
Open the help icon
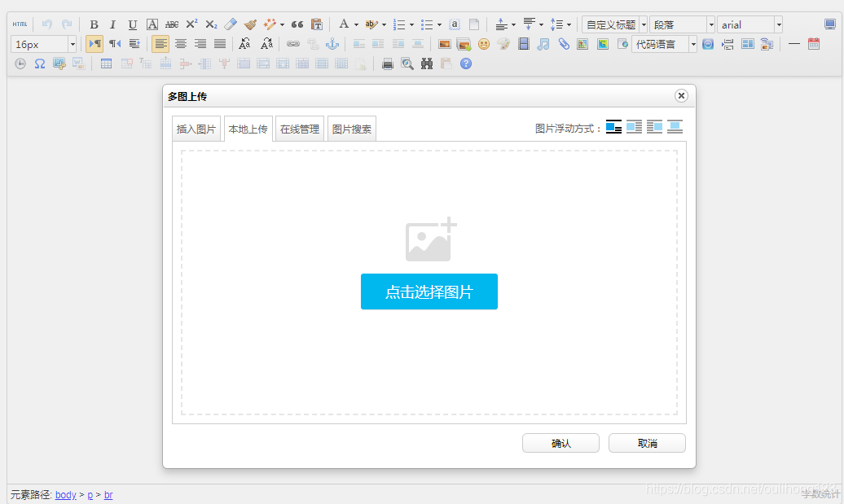point(466,64)
